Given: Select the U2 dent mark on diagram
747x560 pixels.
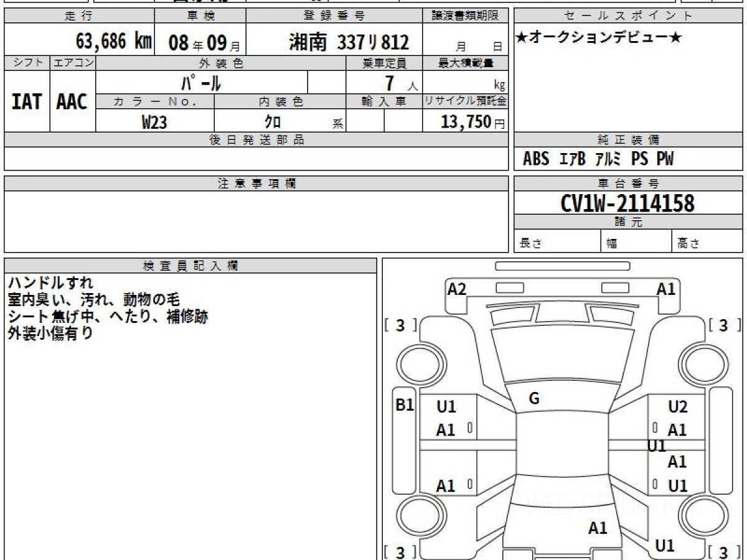Looking at the screenshot, I should pos(677,407).
